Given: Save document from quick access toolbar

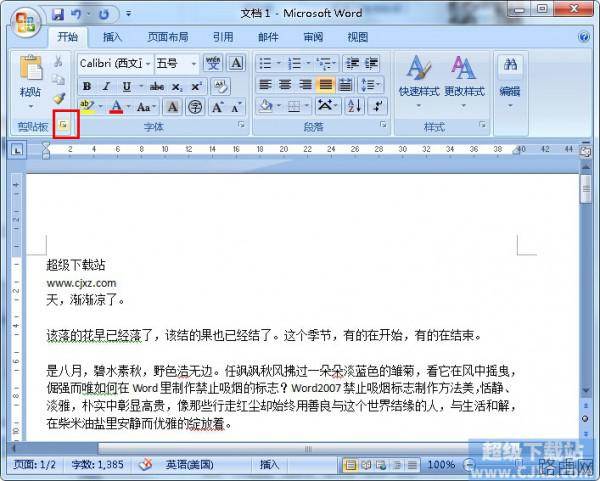Looking at the screenshot, I should [x=58, y=15].
